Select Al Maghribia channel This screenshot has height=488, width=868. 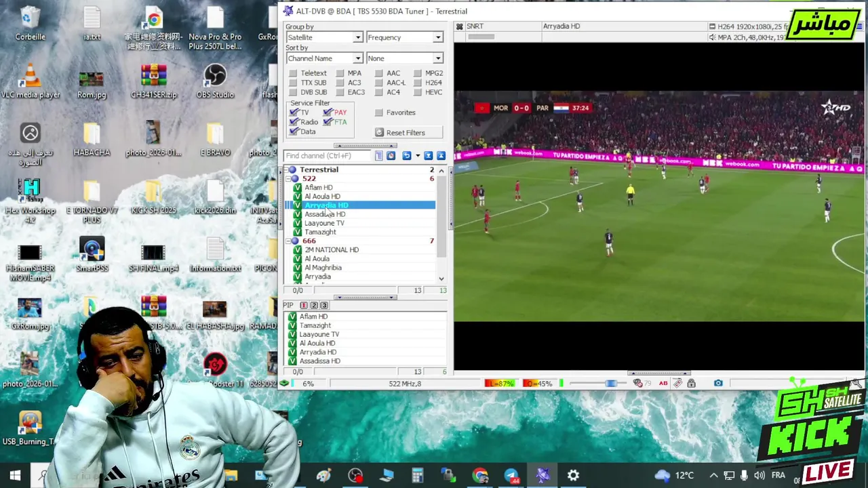click(323, 268)
